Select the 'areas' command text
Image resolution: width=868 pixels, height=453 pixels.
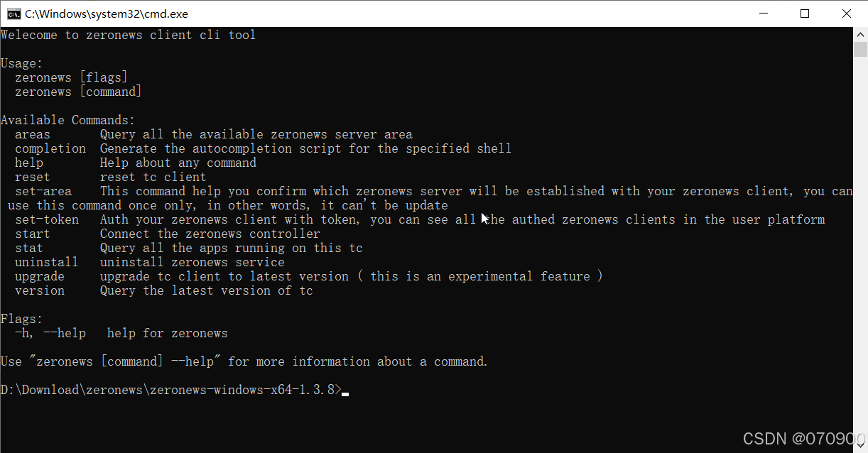coord(32,134)
